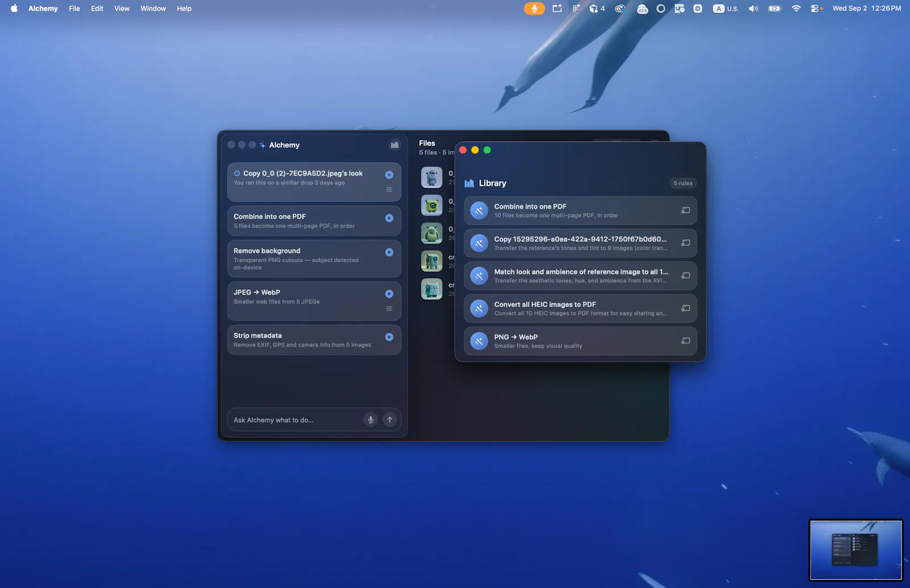The width and height of the screenshot is (910, 588).
Task: Select the blue monster file thumbnail, first in list
Action: (x=432, y=177)
